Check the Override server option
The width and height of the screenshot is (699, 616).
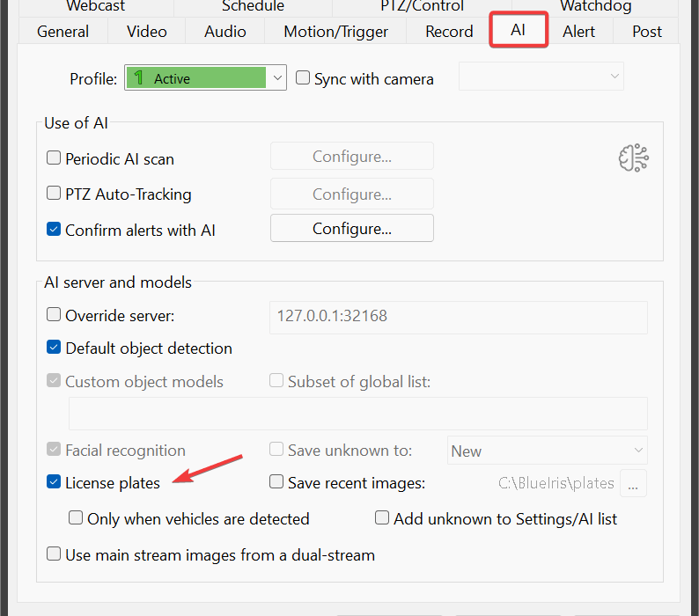click(x=55, y=315)
